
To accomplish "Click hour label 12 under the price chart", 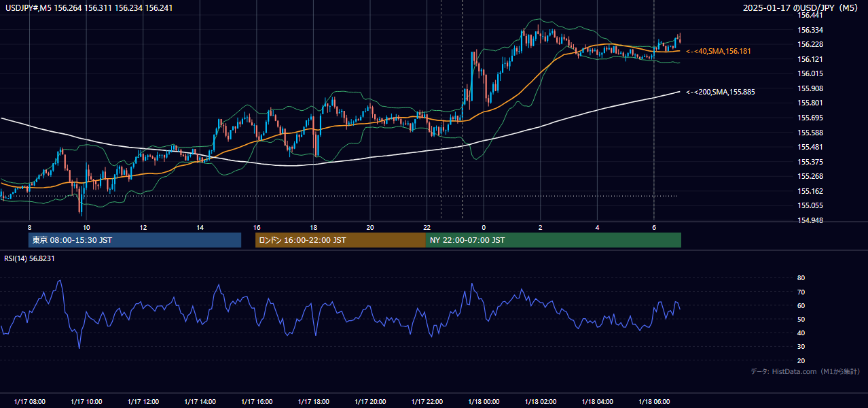I will 143,227.
